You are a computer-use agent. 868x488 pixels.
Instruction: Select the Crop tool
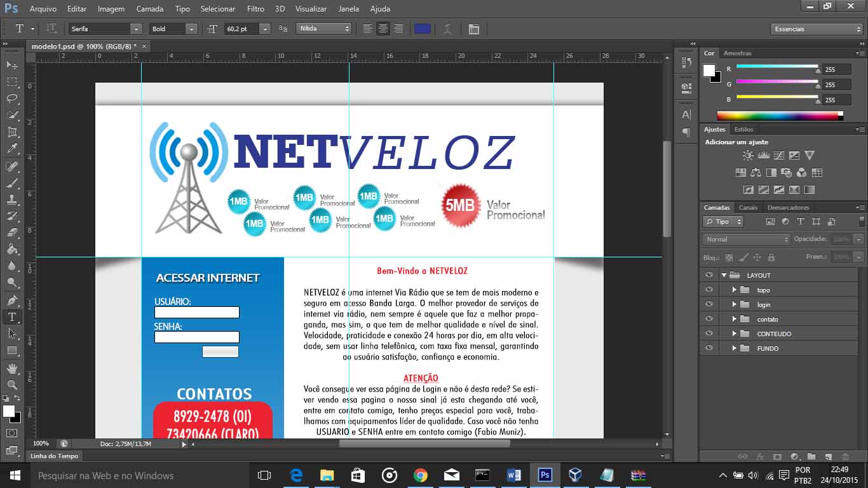coord(12,132)
